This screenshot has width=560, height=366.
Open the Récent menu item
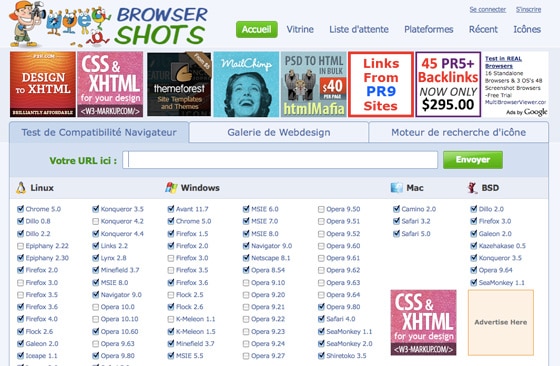pos(483,29)
